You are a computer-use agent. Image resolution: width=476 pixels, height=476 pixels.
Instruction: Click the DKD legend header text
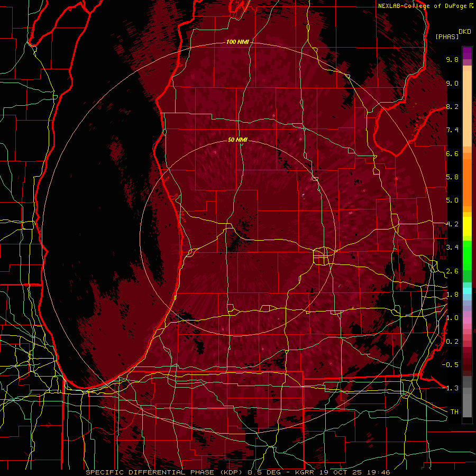pos(465,31)
